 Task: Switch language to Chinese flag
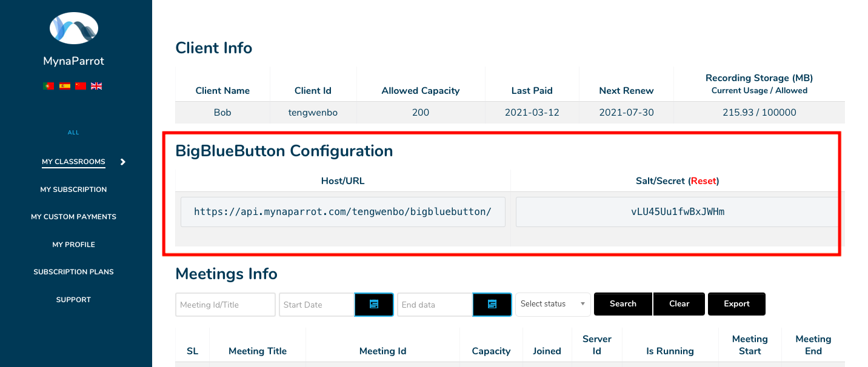(x=81, y=86)
